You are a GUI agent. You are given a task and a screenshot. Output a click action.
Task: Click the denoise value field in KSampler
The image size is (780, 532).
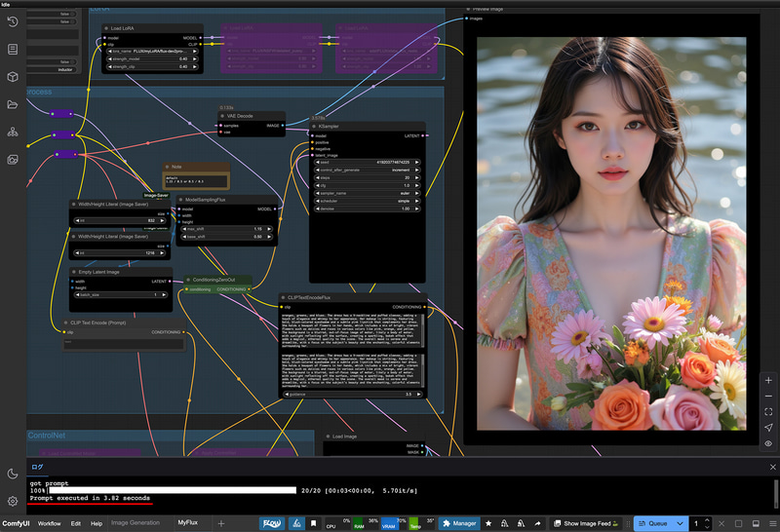click(x=368, y=209)
